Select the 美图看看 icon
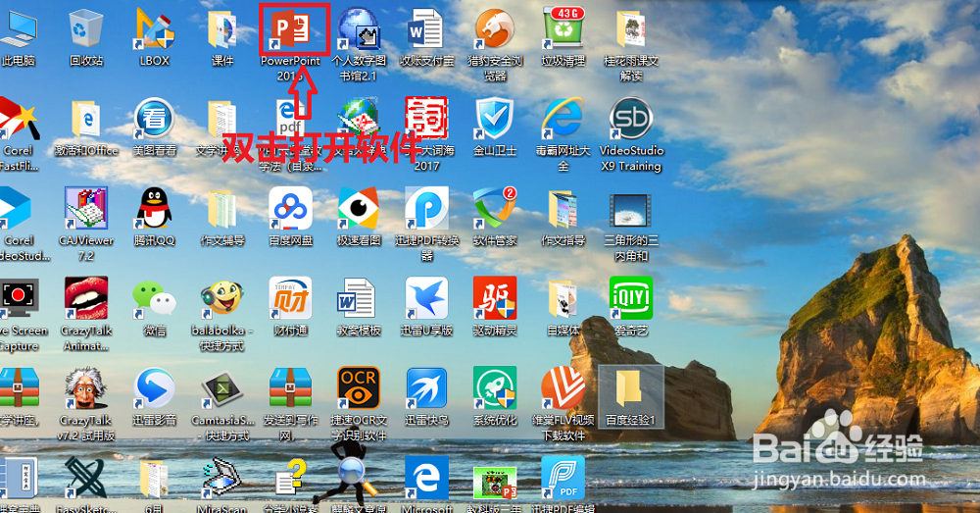Screen dimensions: 980x513 click(x=155, y=119)
